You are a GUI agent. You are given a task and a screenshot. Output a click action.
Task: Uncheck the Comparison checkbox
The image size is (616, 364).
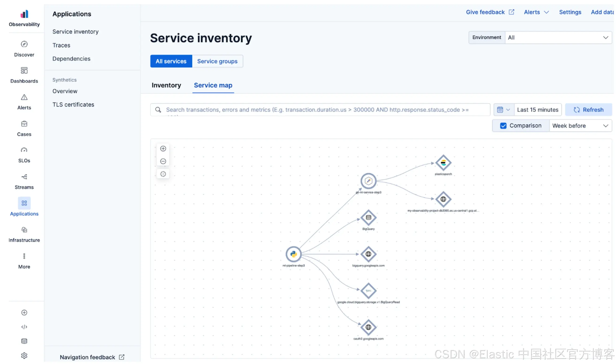(503, 126)
